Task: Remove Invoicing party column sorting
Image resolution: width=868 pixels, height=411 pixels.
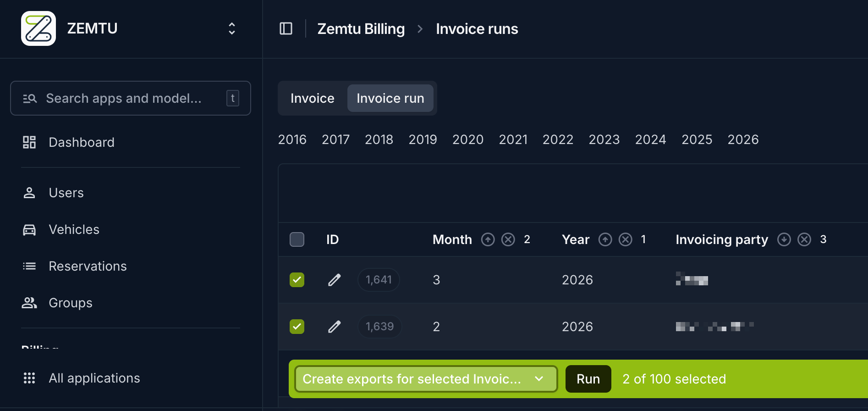Action: coord(804,239)
